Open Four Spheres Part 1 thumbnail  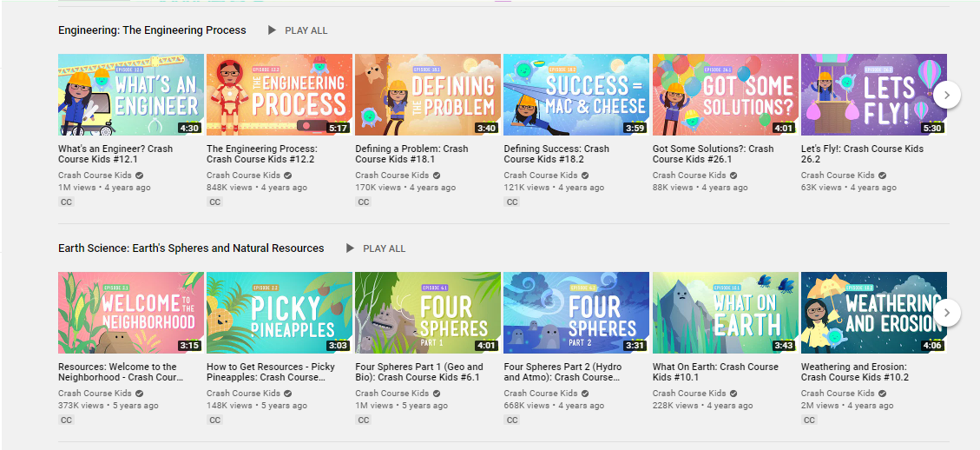pyautogui.click(x=428, y=313)
